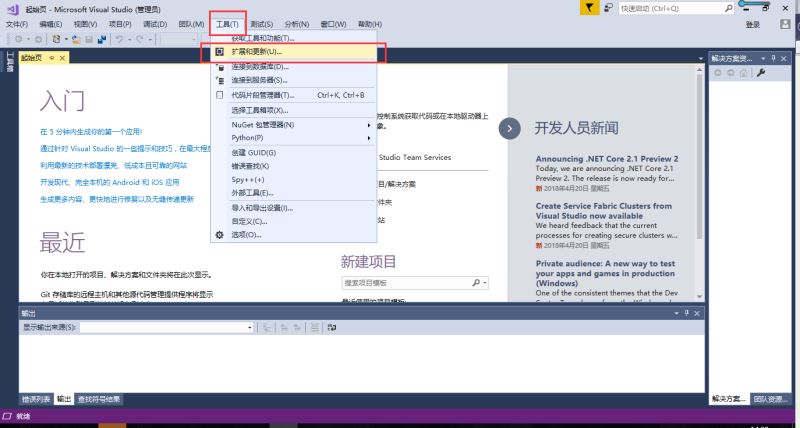Screen dimensions: 800x428
Task: Click the gear icon beside 选项(O)
Action: [x=219, y=235]
